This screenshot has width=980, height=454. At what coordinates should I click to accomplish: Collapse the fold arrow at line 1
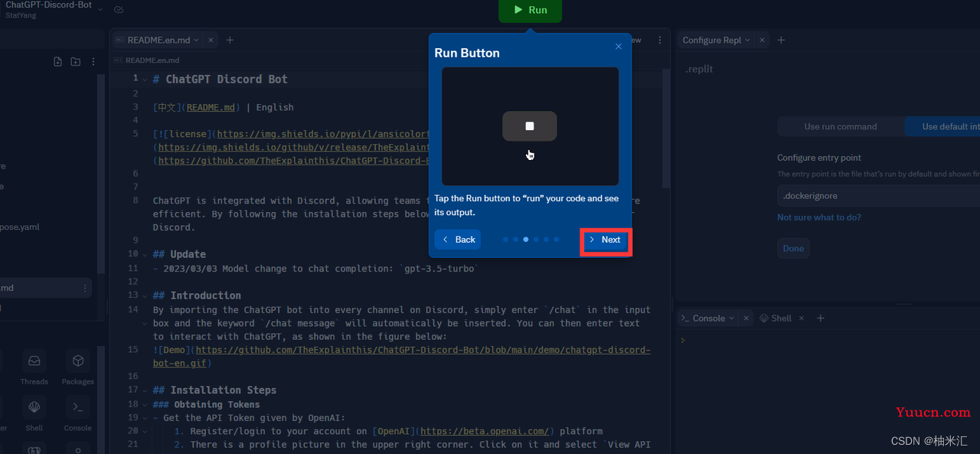145,79
